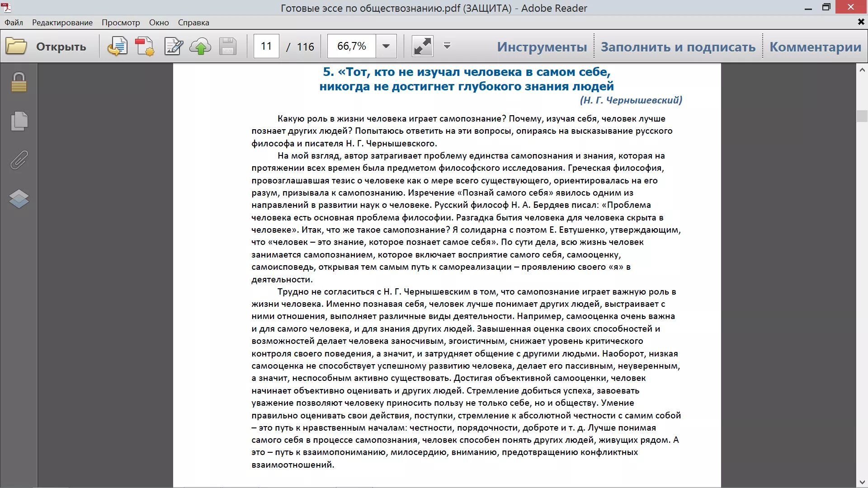Viewport: 868px width, 488px height.
Task: Open the Инструменты pane
Action: [542, 47]
